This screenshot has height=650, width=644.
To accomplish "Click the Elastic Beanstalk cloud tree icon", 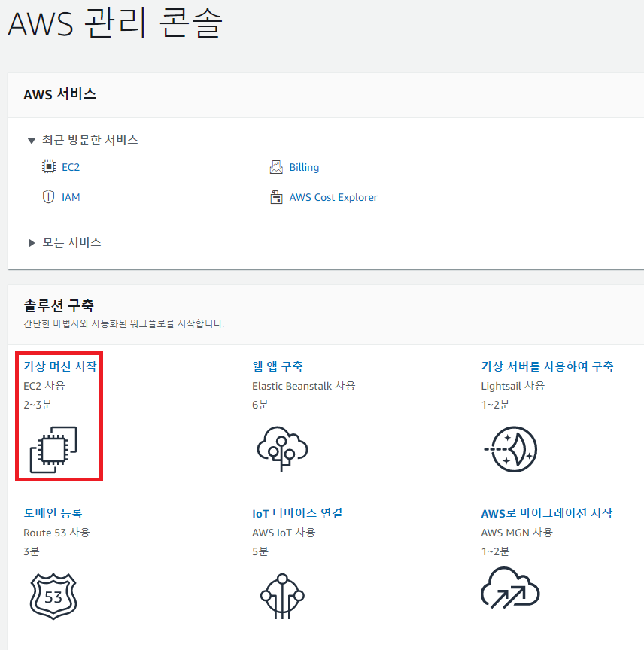I will tap(282, 448).
